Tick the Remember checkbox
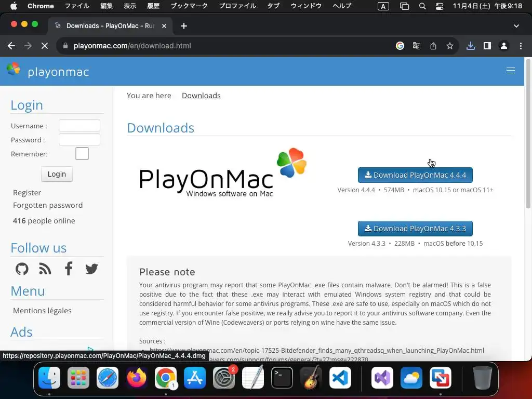The image size is (532, 399). click(x=82, y=154)
